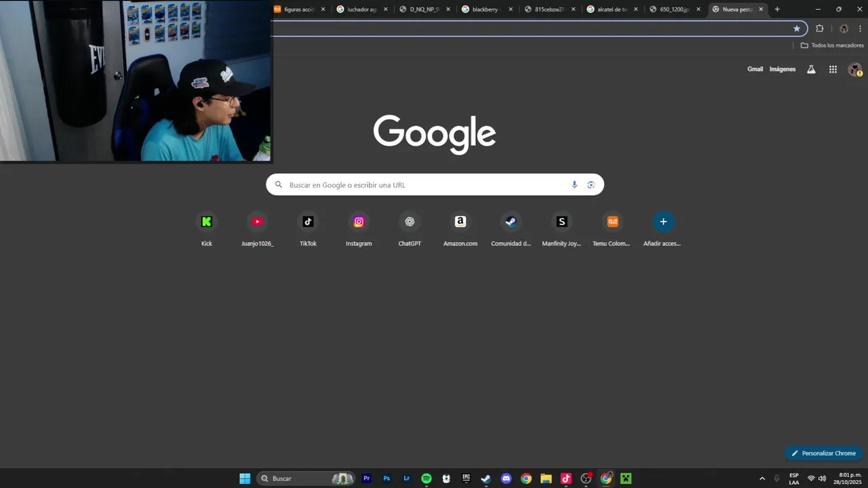This screenshot has height=488, width=868.
Task: Click the Windows taskbar search box
Action: (306, 479)
